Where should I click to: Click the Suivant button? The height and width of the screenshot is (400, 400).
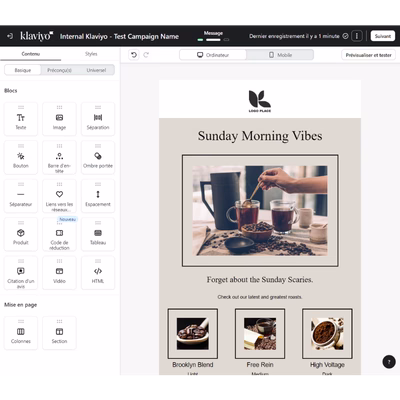[383, 36]
